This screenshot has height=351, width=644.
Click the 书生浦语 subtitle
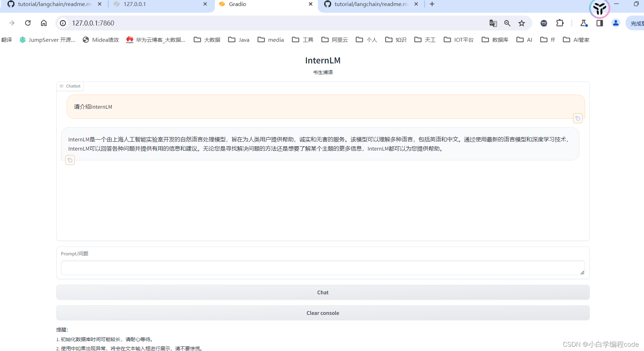coord(323,72)
